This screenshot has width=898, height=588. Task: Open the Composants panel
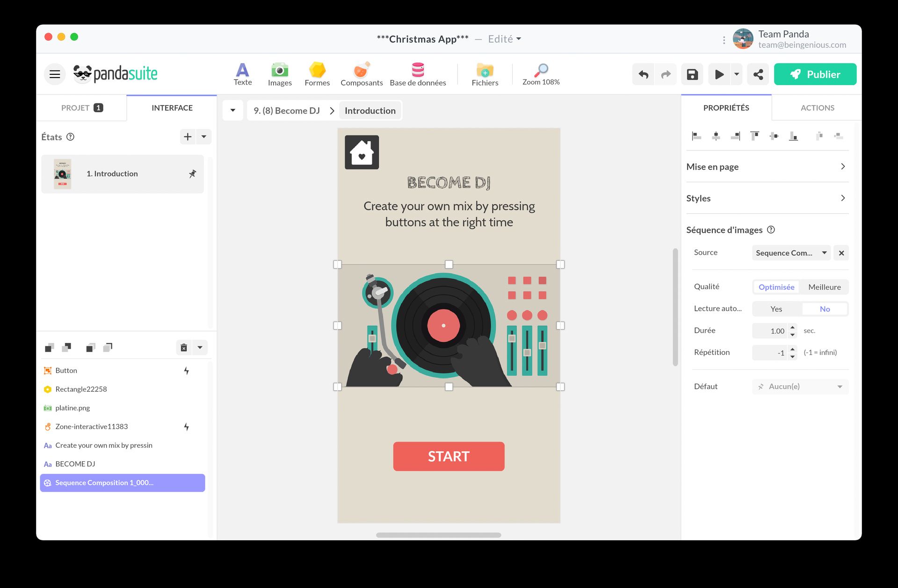pos(361,74)
